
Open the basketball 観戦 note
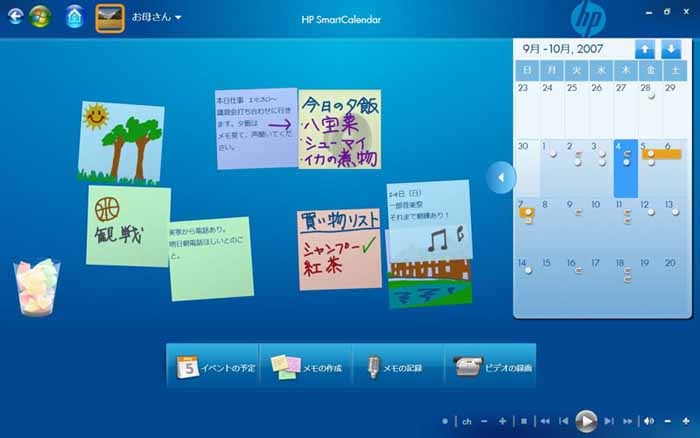(128, 226)
